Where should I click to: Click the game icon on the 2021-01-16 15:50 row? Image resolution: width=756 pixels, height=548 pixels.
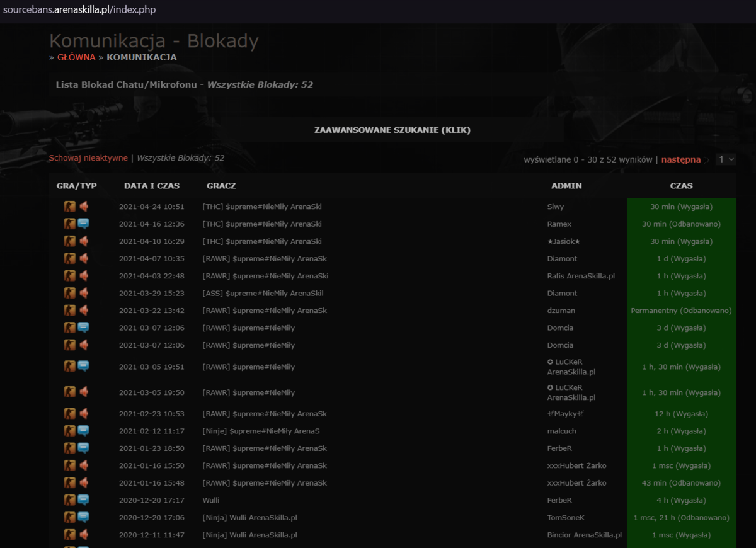[x=70, y=465]
